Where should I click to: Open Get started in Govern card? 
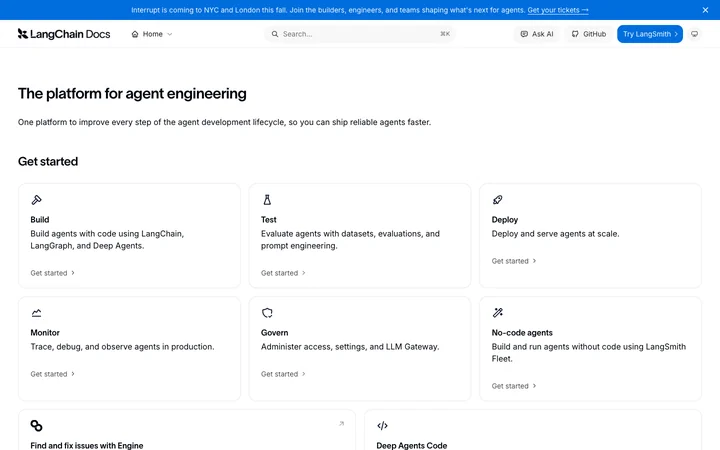(x=283, y=374)
